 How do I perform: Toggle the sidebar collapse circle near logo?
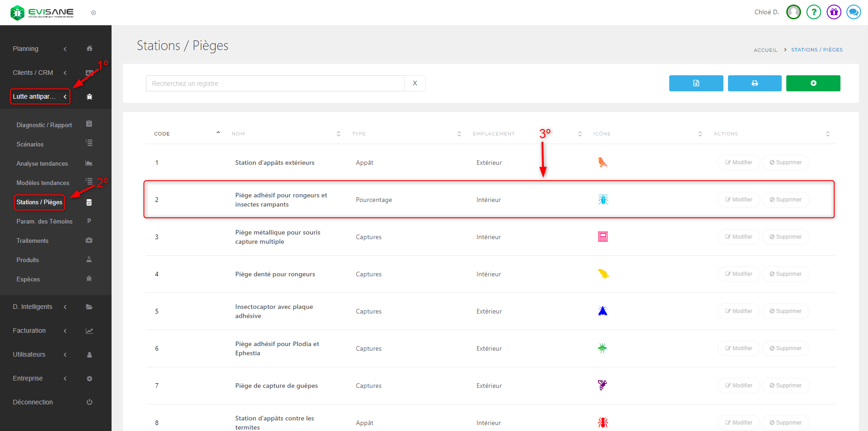point(94,13)
